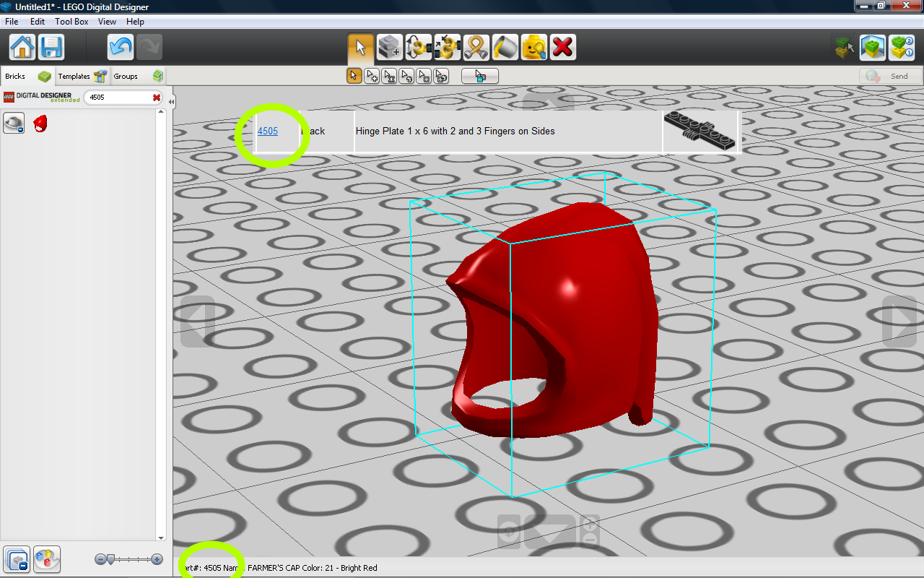Open the Tool Box menu

71,22
